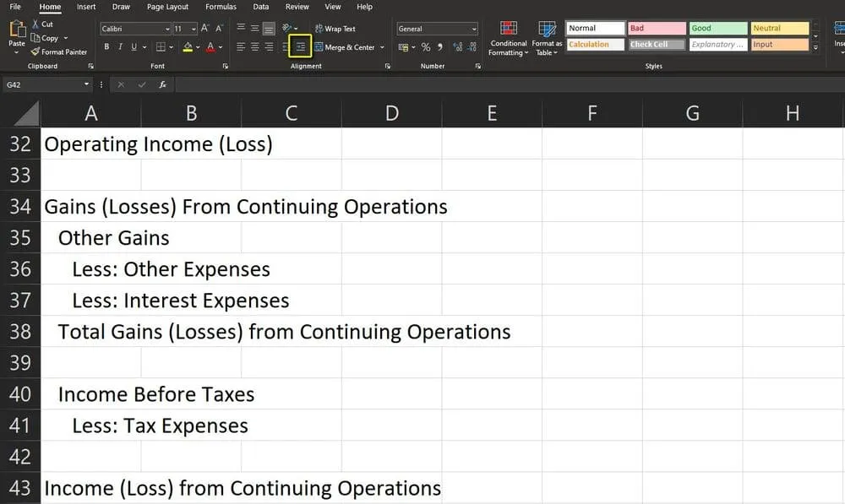Open the Format as Table gallery

pyautogui.click(x=547, y=38)
